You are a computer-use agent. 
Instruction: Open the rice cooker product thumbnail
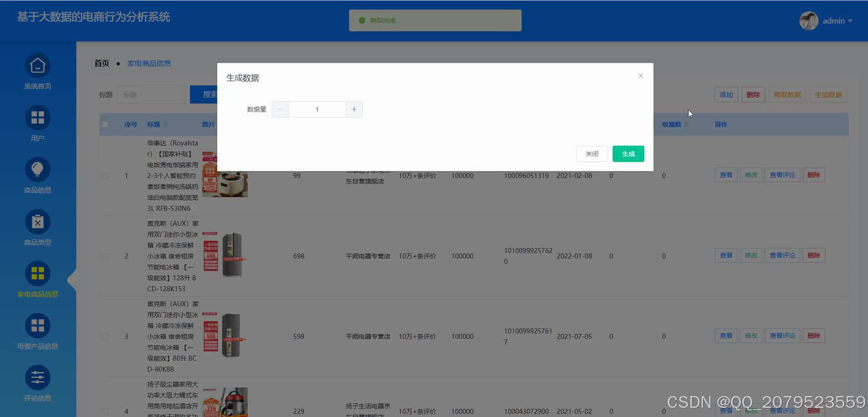225,183
